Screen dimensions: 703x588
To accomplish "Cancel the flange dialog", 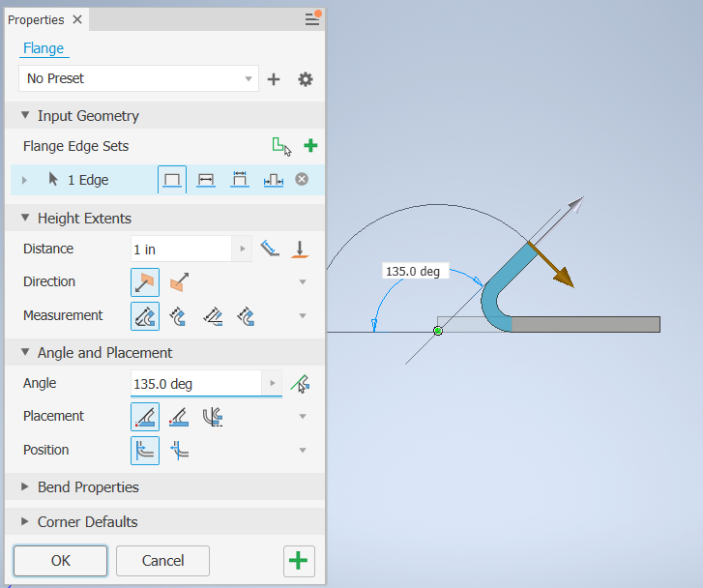I will coord(162,561).
